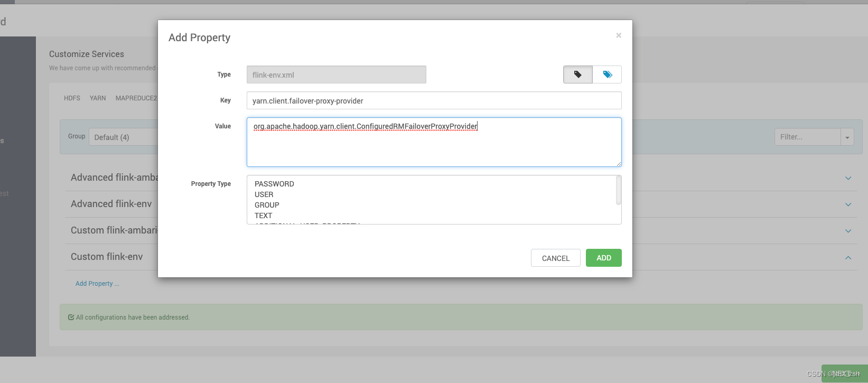Select USER property type
Viewport: 868px width, 383px height.
[x=264, y=194]
